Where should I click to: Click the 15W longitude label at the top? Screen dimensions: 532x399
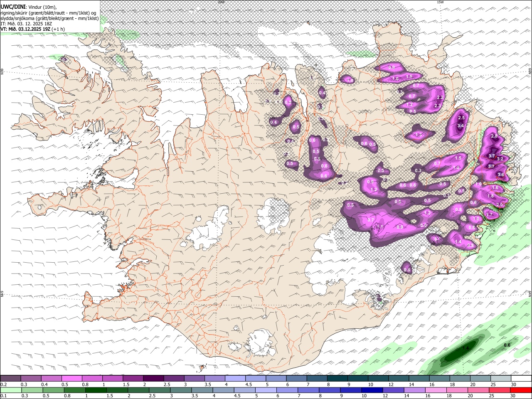440,2
